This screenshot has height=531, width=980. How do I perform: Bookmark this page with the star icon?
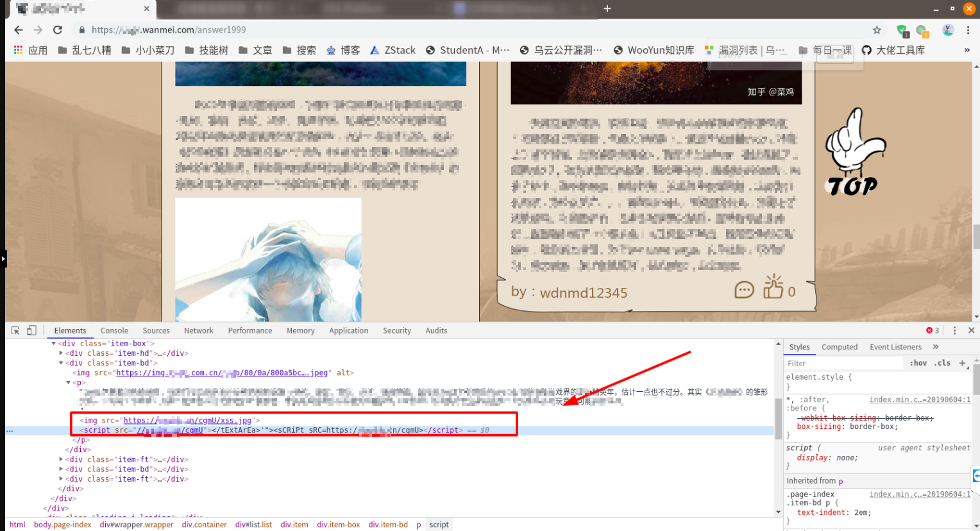click(877, 30)
